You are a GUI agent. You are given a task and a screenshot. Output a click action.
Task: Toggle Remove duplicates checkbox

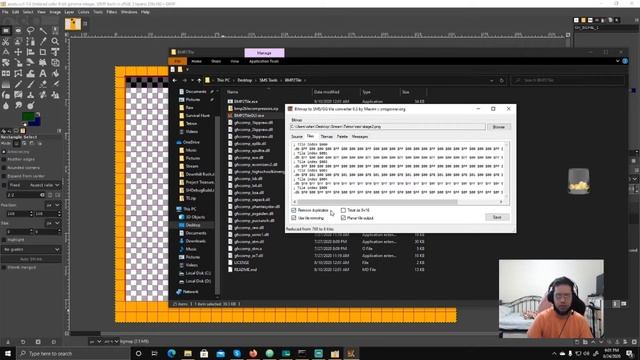click(x=294, y=210)
